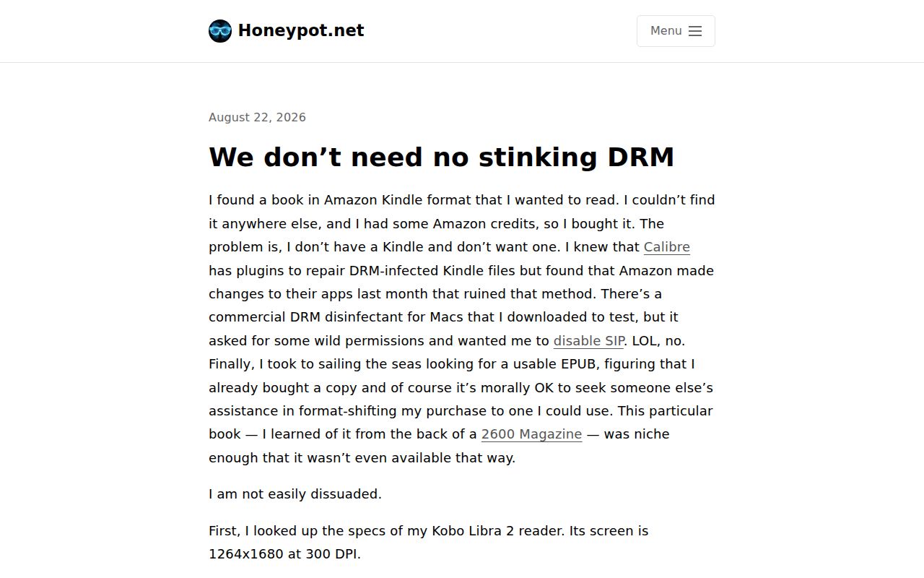The image size is (924, 578).
Task: Click the August 22, 2026 post date
Action: coord(257,117)
